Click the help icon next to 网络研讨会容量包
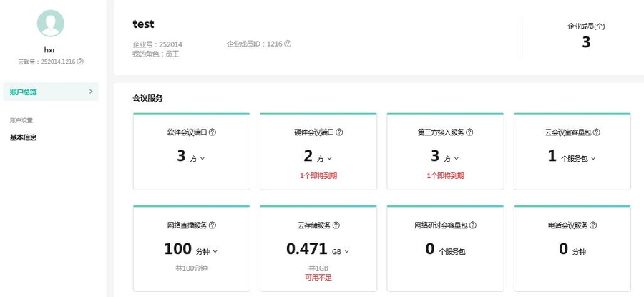 coord(473,225)
